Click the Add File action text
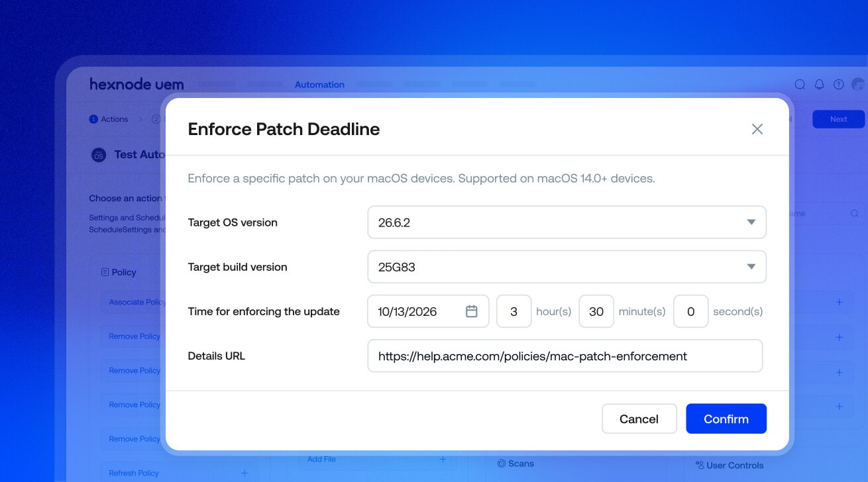 coord(321,459)
